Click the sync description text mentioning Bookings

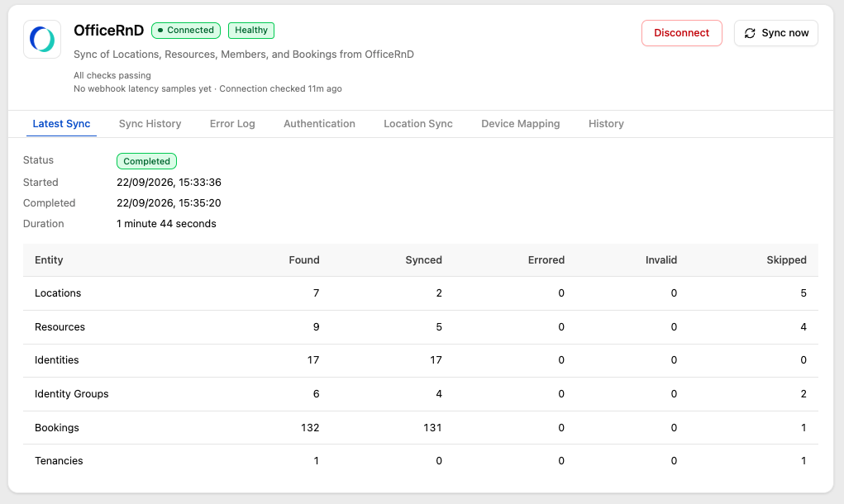243,55
